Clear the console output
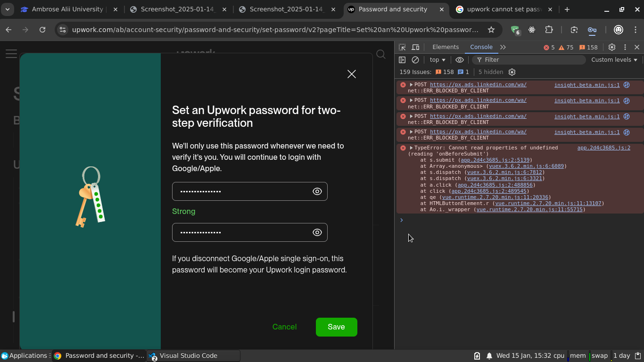This screenshot has height=362, width=644. coord(415,60)
